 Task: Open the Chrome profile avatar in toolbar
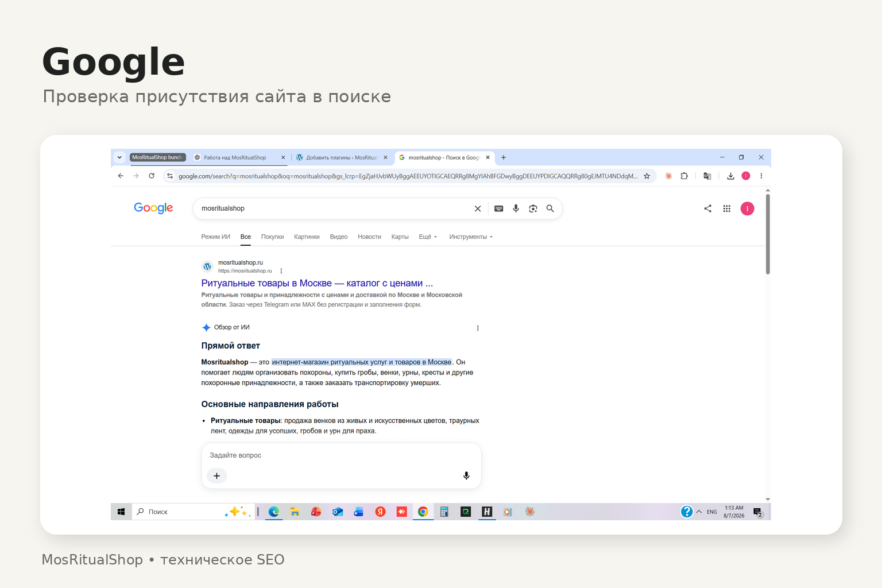click(x=746, y=176)
